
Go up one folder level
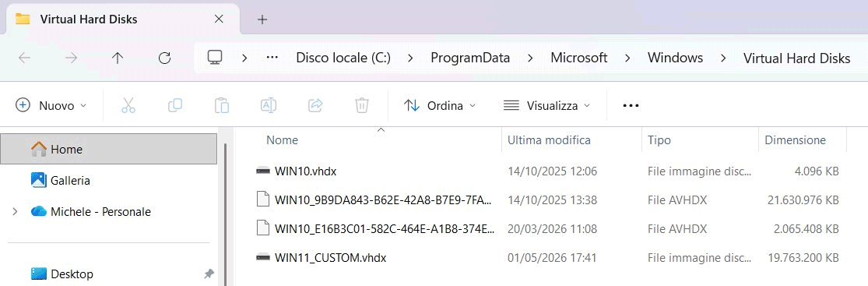[x=118, y=58]
